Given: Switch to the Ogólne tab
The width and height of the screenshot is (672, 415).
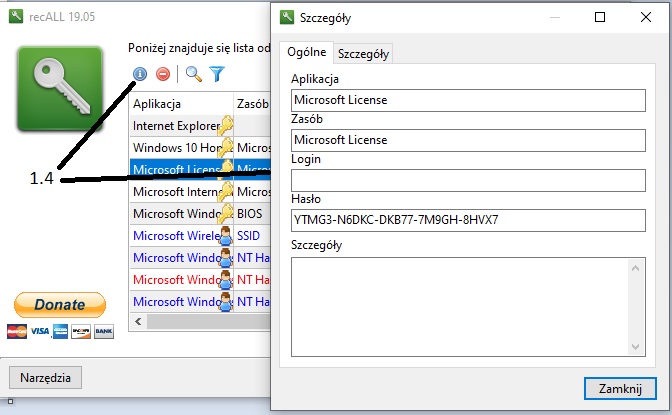Looking at the screenshot, I should (x=306, y=52).
